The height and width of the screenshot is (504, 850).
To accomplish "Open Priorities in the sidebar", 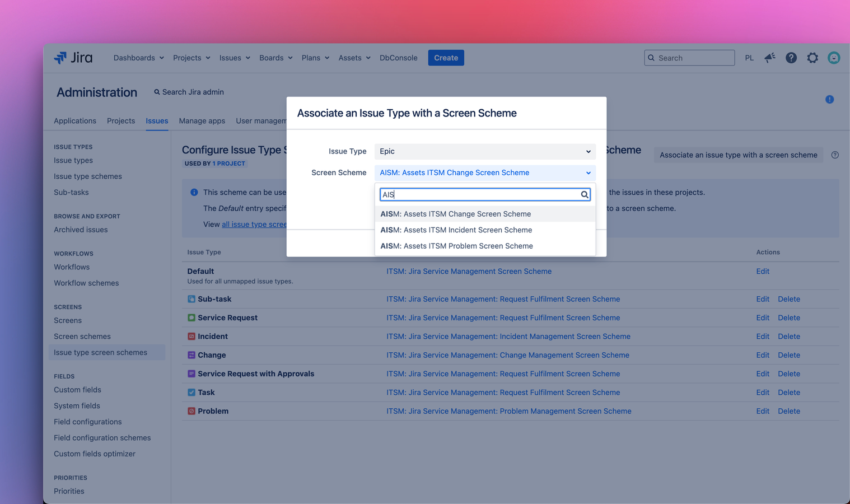I will 69,491.
